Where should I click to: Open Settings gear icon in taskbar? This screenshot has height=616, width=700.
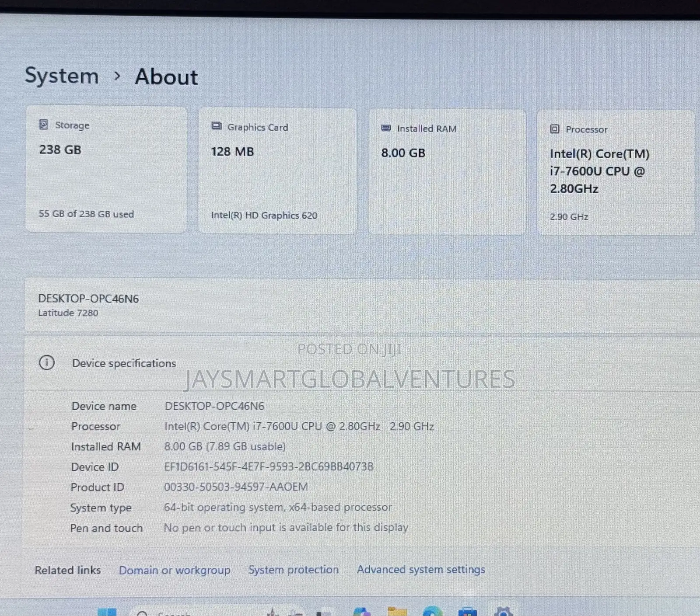click(503, 611)
